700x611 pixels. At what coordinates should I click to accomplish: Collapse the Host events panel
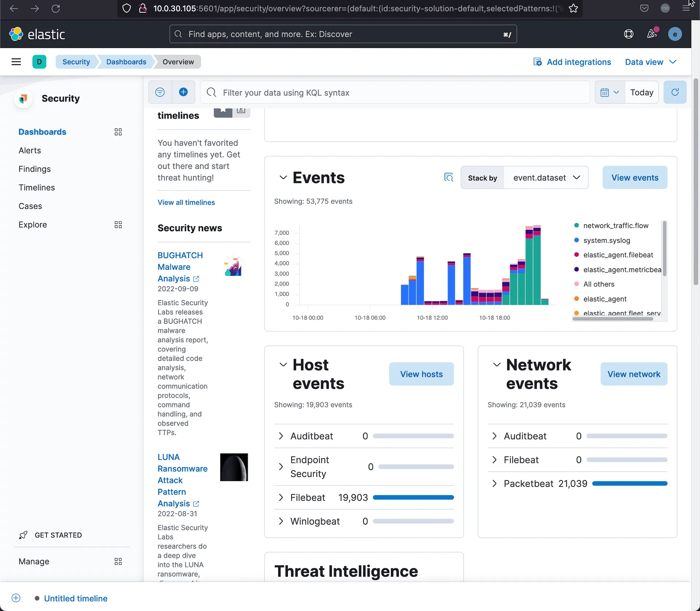tap(283, 364)
